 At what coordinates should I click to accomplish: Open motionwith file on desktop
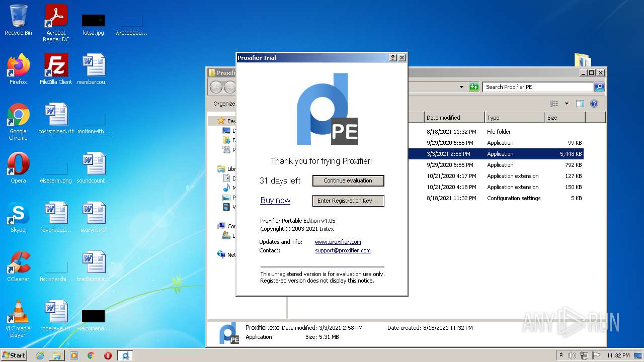pyautogui.click(x=94, y=124)
